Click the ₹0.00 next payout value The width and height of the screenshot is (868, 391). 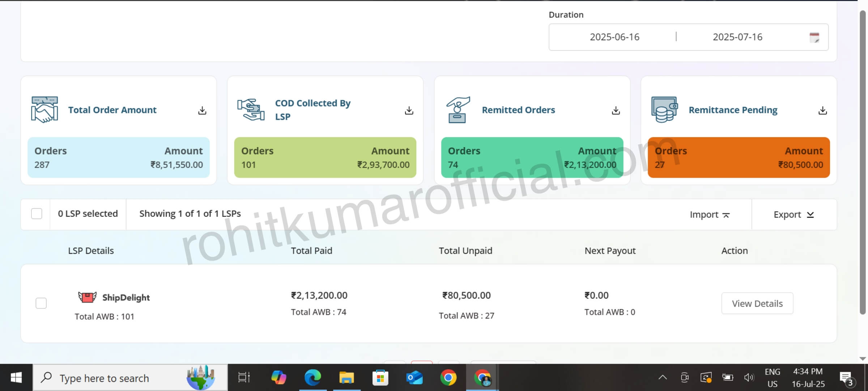click(596, 295)
